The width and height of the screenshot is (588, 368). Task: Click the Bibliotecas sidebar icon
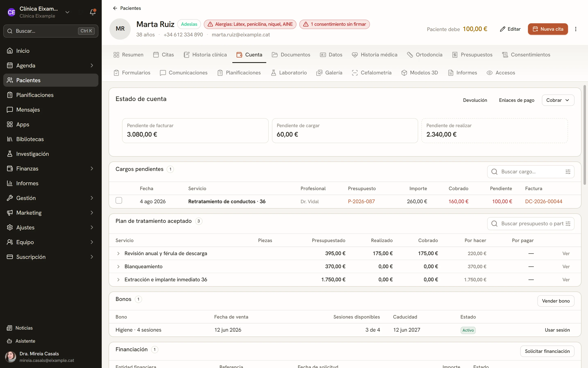pyautogui.click(x=10, y=139)
